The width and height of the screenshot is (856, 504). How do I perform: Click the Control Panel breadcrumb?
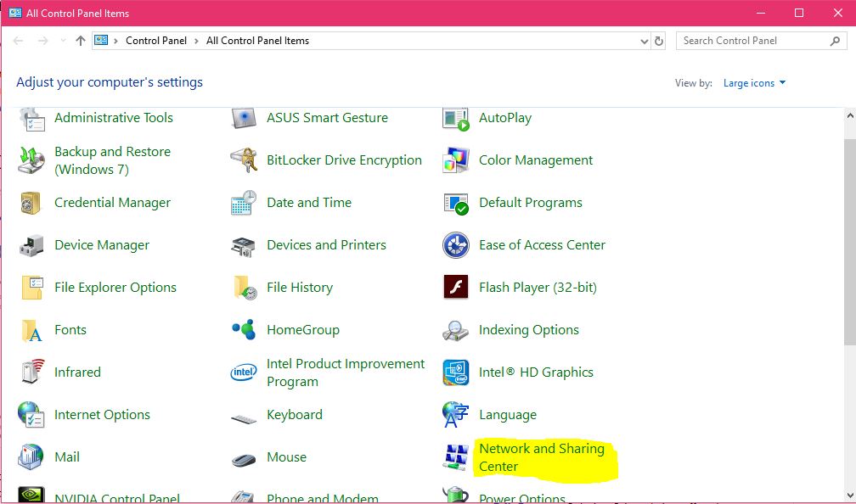(x=156, y=41)
